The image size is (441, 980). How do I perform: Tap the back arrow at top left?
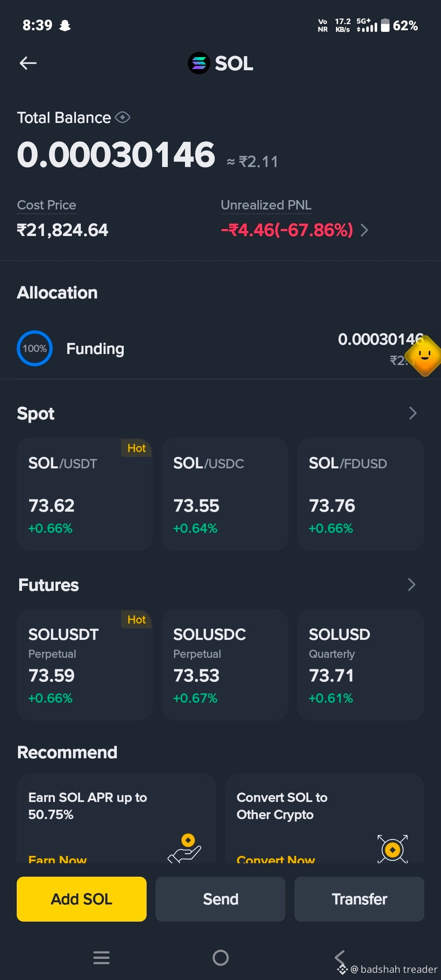tap(28, 63)
